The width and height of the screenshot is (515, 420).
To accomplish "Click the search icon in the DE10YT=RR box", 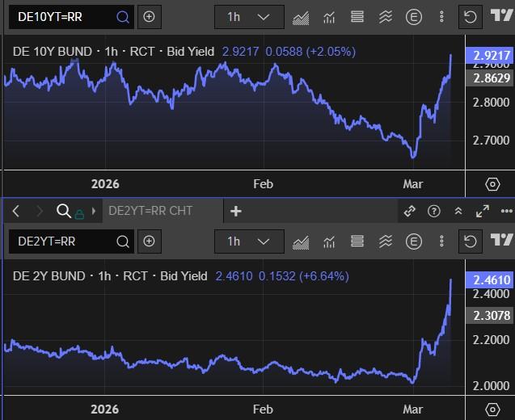I will 123,16.
